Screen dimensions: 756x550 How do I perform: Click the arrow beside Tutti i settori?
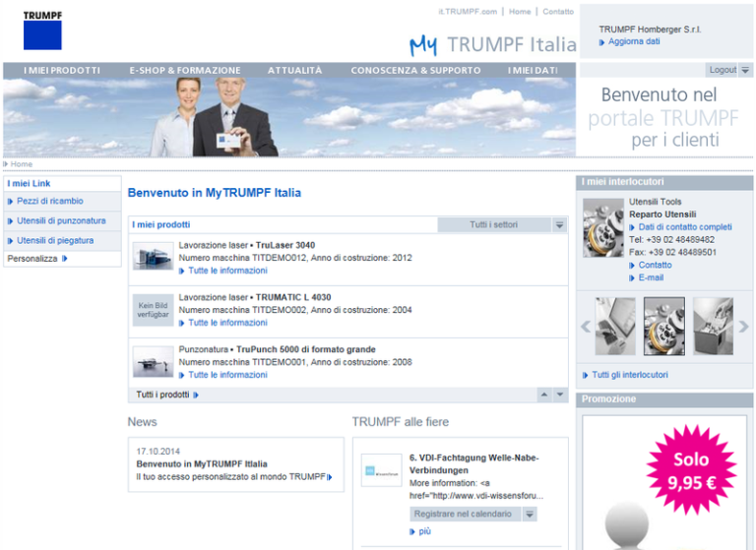(x=559, y=224)
